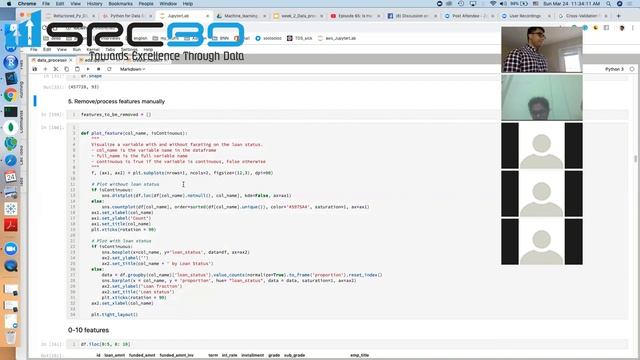The width and height of the screenshot is (640, 360).
Task: Open the People menu in menu bar
Action: pyautogui.click(x=146, y=4)
